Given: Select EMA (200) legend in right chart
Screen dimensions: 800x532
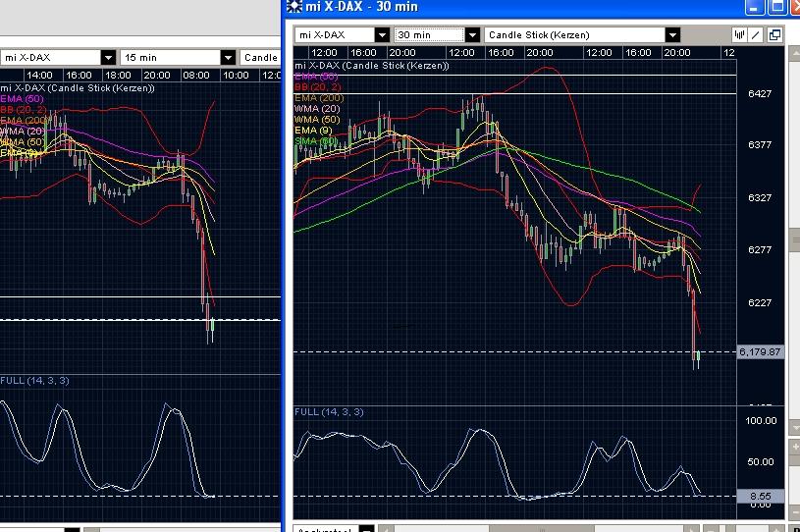Looking at the screenshot, I should (x=319, y=97).
